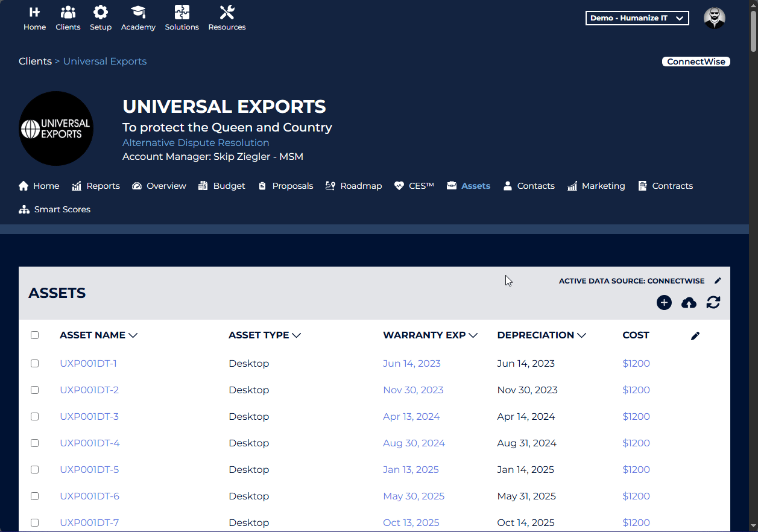
Task: Select all assets via header checkbox
Action: click(34, 335)
